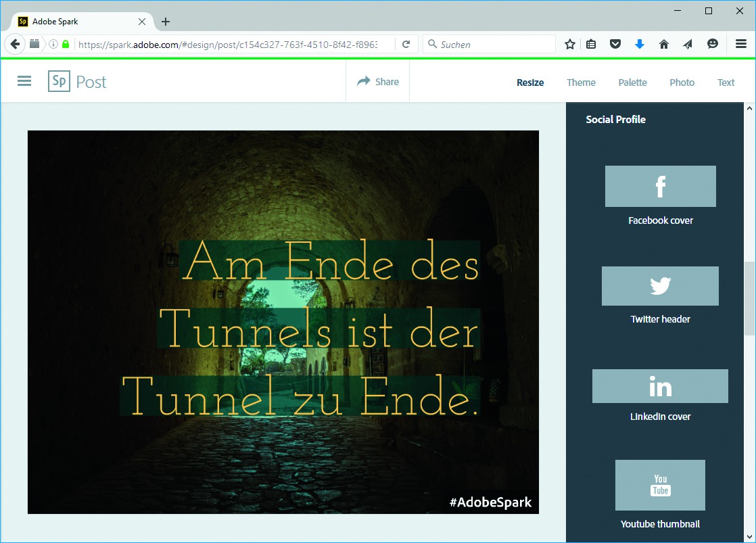Open the Photo tab

pyautogui.click(x=682, y=82)
